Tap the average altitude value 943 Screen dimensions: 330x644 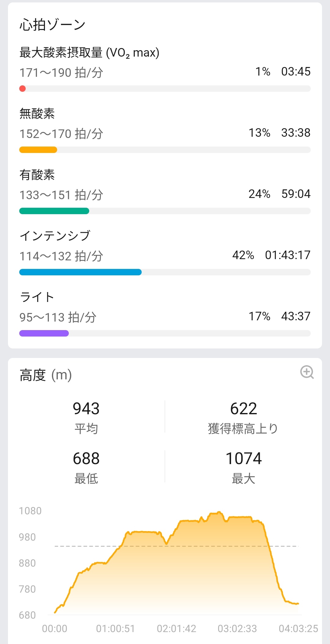point(86,408)
